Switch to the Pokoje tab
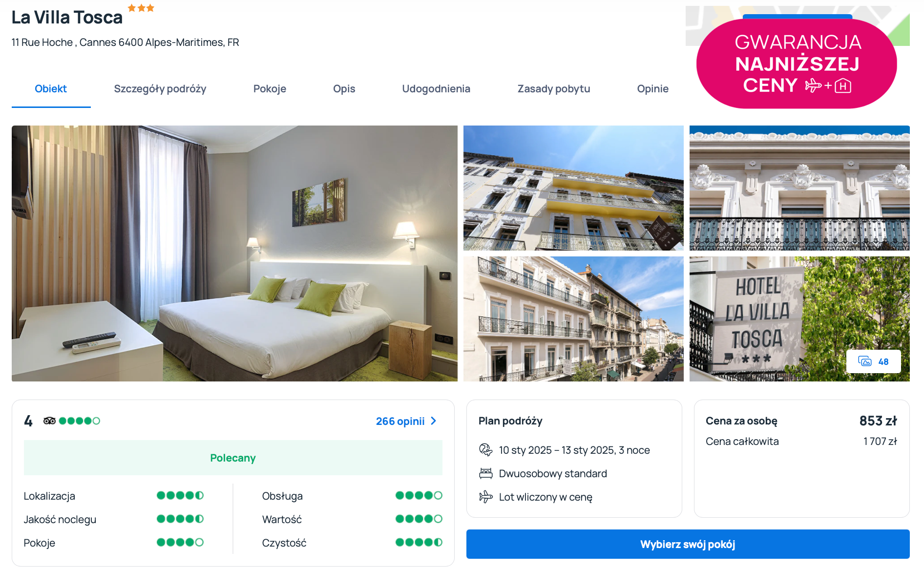Screen dimensions: 924x570 click(x=270, y=89)
